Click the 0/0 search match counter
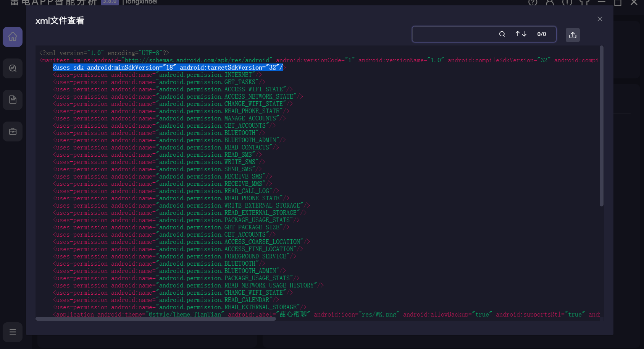The width and height of the screenshot is (644, 349). (x=541, y=34)
